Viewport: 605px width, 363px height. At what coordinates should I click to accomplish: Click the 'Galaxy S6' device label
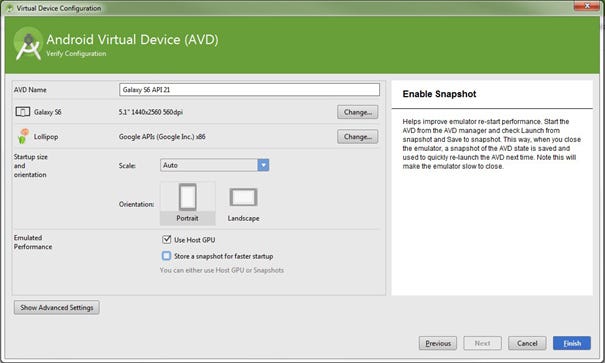tap(47, 112)
